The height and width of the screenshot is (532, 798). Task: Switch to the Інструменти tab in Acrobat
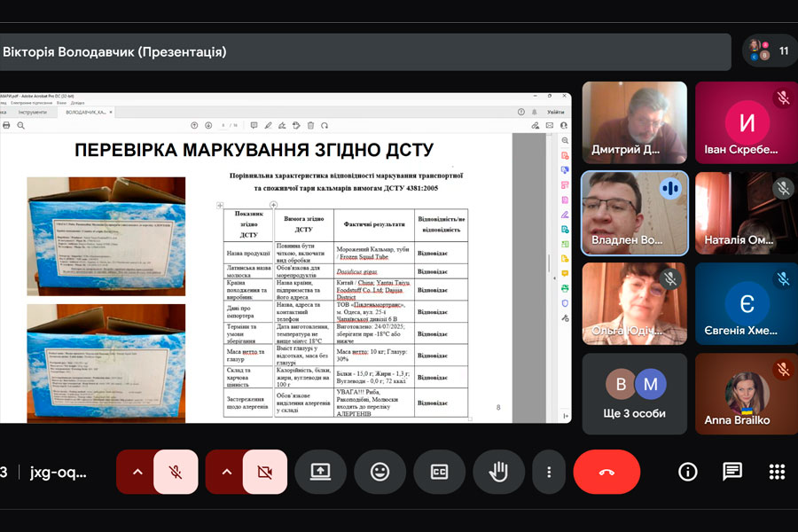tap(32, 113)
